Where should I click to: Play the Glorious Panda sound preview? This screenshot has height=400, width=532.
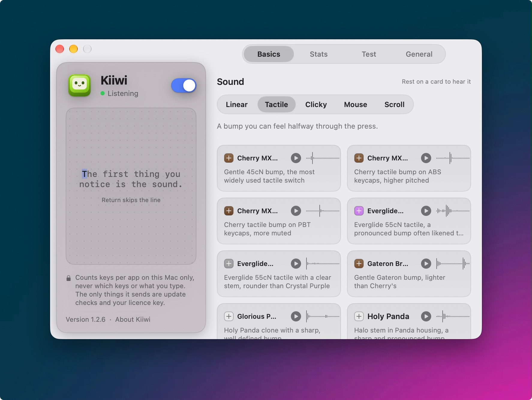pos(296,316)
